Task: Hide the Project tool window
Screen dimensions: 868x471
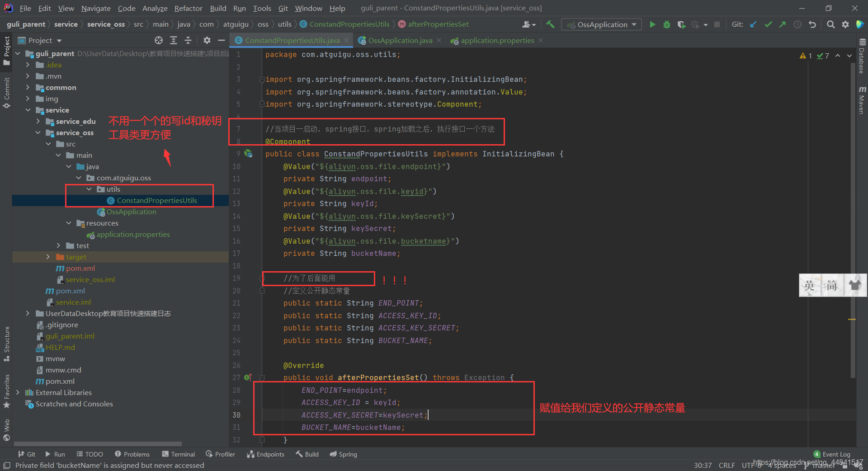Action: point(222,40)
